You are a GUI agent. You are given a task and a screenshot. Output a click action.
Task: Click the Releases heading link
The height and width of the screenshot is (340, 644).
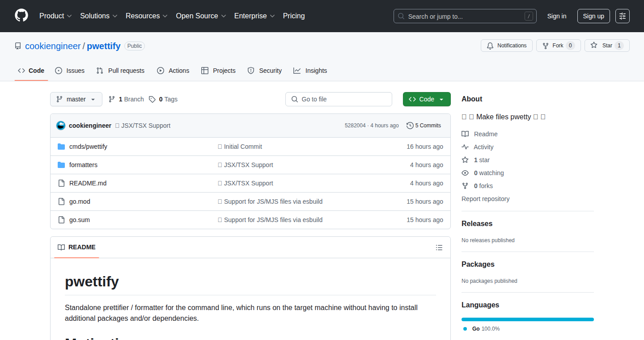pos(477,224)
